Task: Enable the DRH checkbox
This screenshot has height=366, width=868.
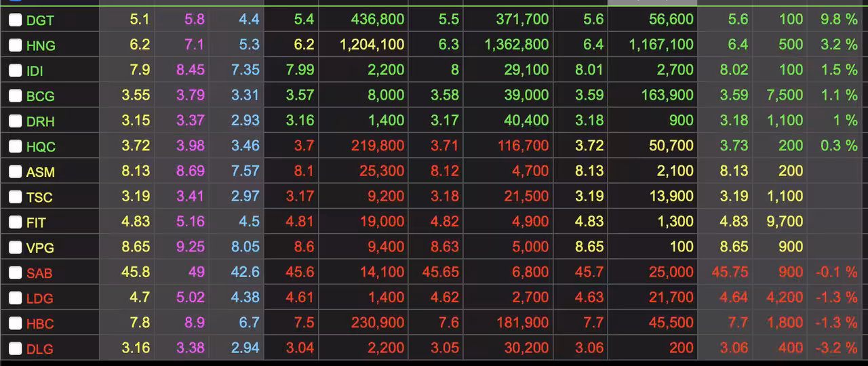Action: pyautogui.click(x=15, y=121)
